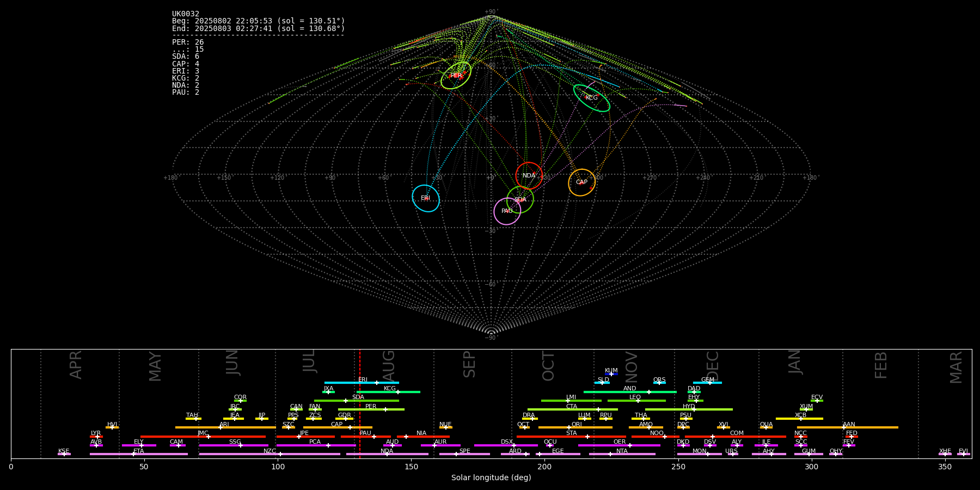
Task: Select the HYD shower bar in timeline
Action: 689,409
